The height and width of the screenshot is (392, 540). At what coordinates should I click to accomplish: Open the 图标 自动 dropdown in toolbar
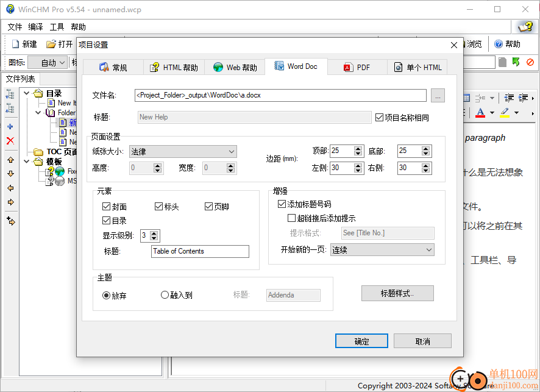click(x=48, y=63)
